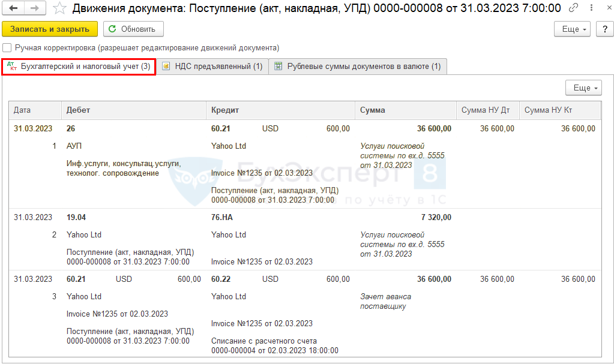
Task: Switch to Бухгалтерский и налоговый учет tab
Action: 79,67
